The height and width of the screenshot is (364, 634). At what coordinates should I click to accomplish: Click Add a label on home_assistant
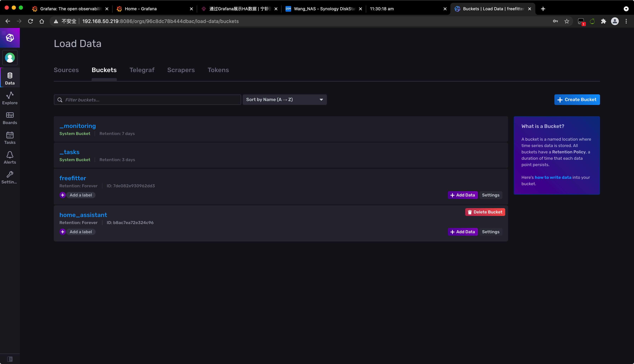click(x=80, y=232)
